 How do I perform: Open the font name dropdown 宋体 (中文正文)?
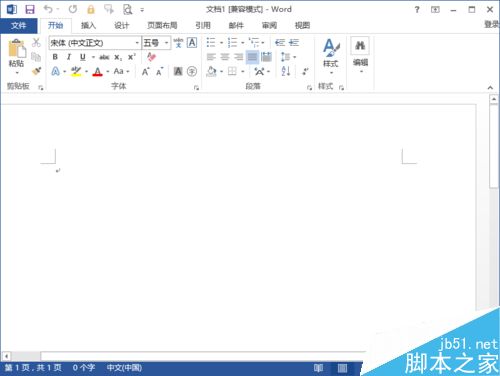[x=137, y=43]
